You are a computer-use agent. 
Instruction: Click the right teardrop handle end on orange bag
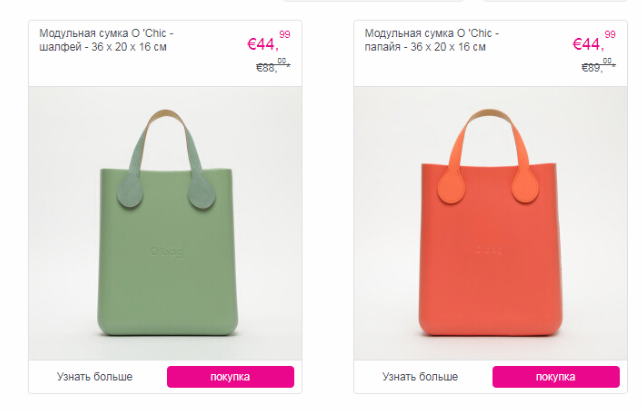[x=525, y=187]
